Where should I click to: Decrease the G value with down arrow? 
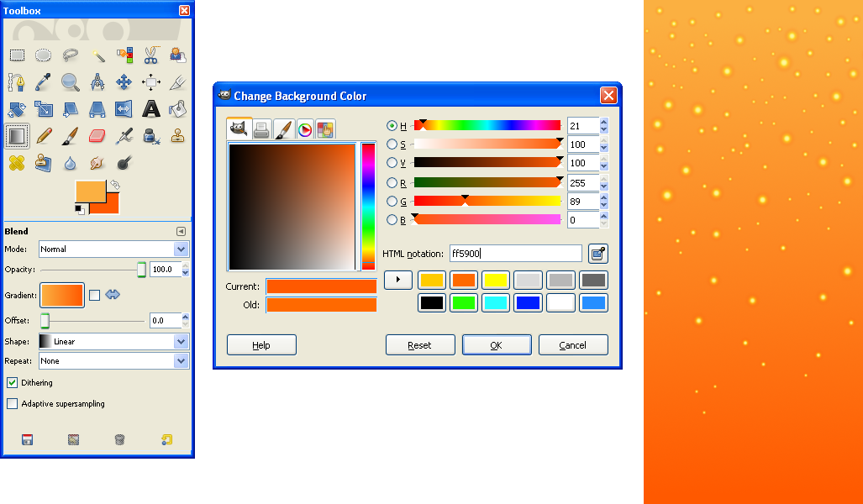tap(604, 205)
